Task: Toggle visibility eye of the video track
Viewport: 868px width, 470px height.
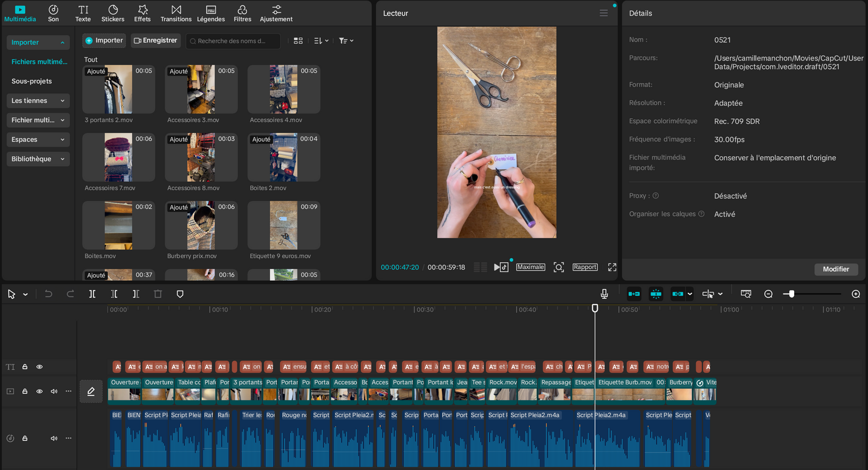Action: point(40,391)
